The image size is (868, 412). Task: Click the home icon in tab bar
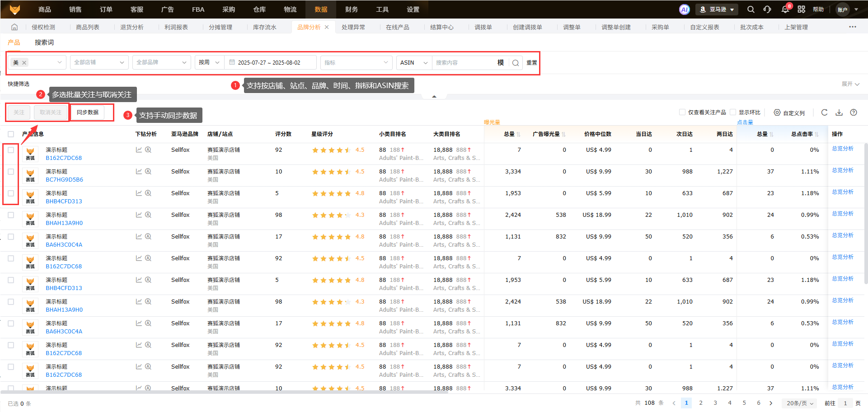click(x=14, y=27)
